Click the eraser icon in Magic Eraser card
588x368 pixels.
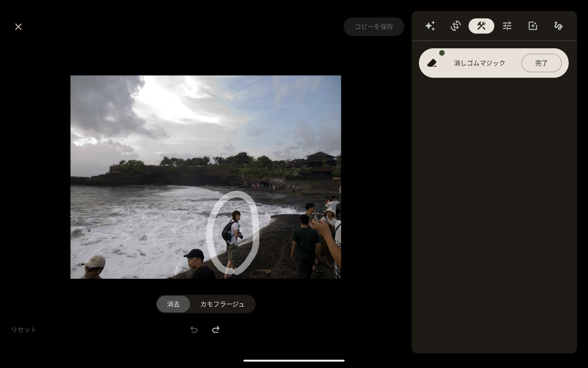(x=432, y=63)
